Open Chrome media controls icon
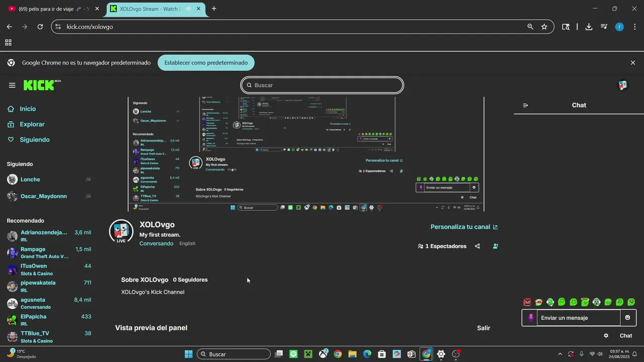Image resolution: width=644 pixels, height=362 pixels. pyautogui.click(x=604, y=27)
